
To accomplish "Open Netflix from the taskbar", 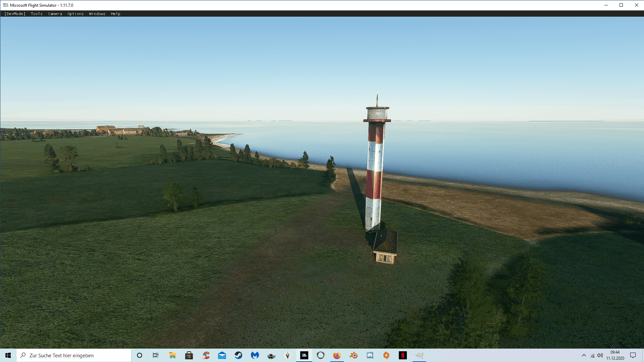I will pos(403,355).
